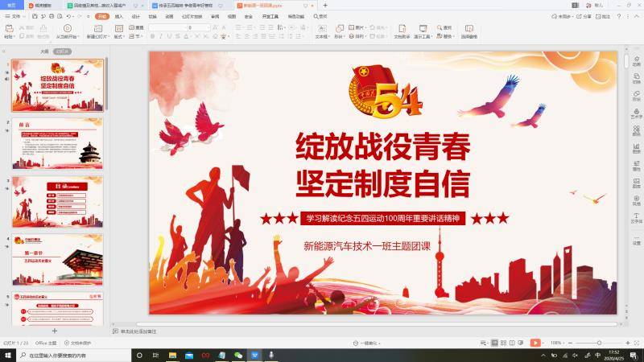Click the 新建幻灯片 new slide icon
The image size is (644, 362).
[96, 28]
